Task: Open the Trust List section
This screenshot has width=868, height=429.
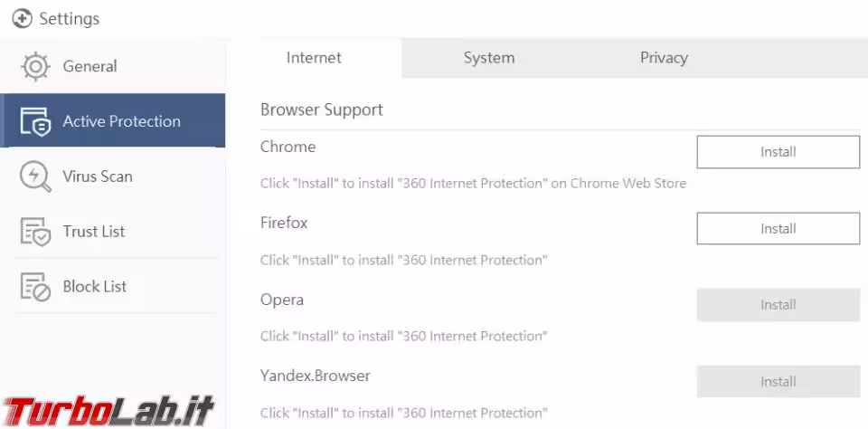Action: (94, 232)
